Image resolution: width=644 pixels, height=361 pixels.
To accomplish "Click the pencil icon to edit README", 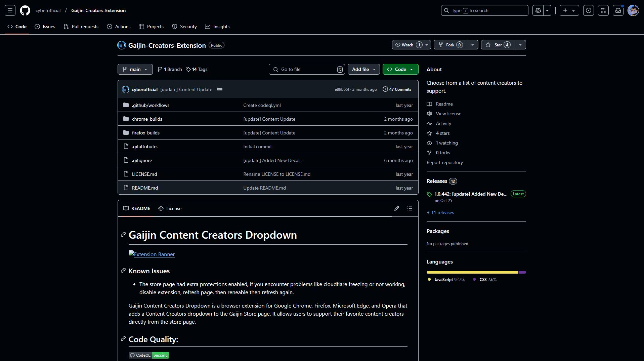I will pos(396,208).
